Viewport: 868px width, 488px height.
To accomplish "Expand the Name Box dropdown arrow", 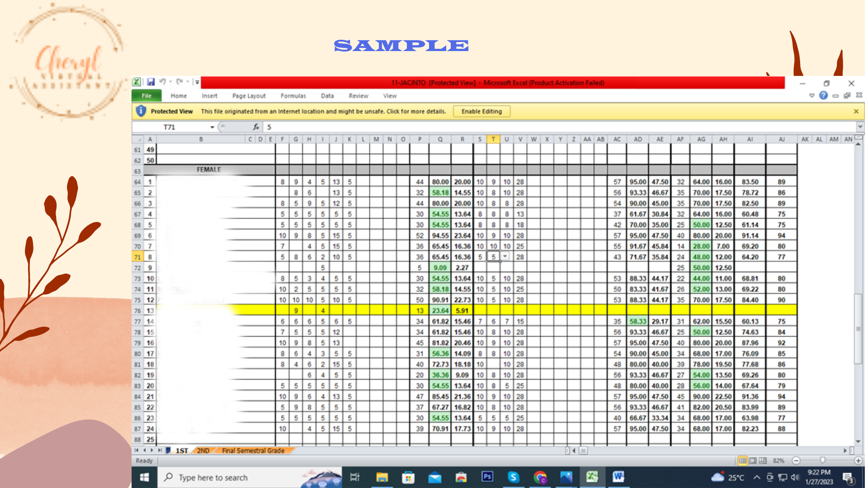I will tap(212, 127).
